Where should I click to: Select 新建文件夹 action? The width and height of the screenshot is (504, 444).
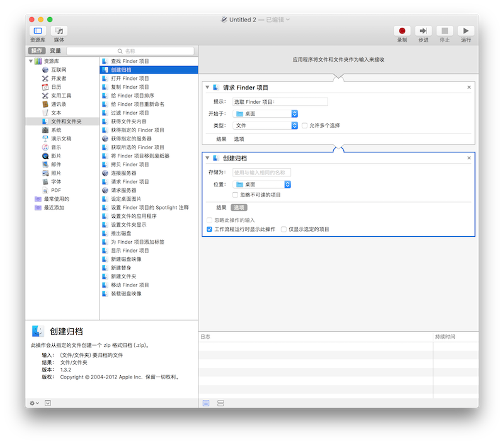click(149, 276)
